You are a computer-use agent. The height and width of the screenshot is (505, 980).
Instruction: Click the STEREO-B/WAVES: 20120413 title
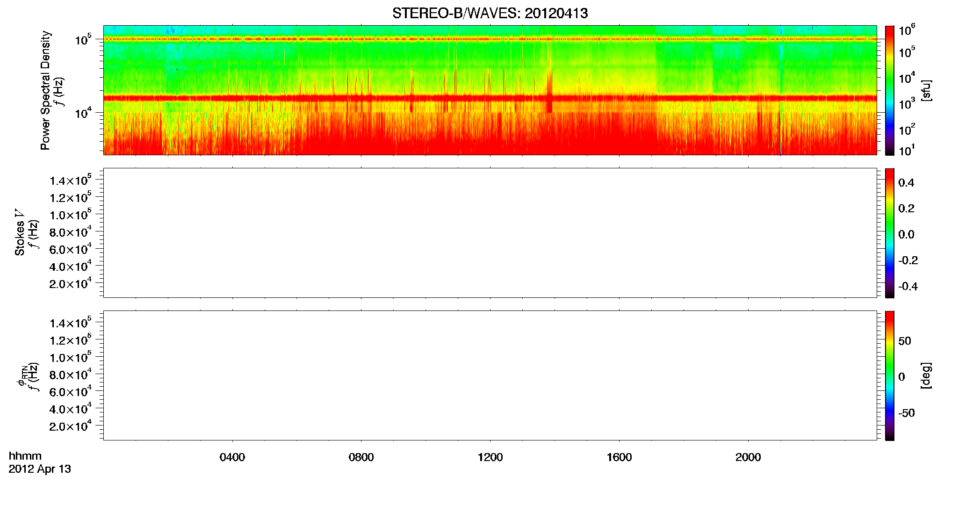(490, 13)
